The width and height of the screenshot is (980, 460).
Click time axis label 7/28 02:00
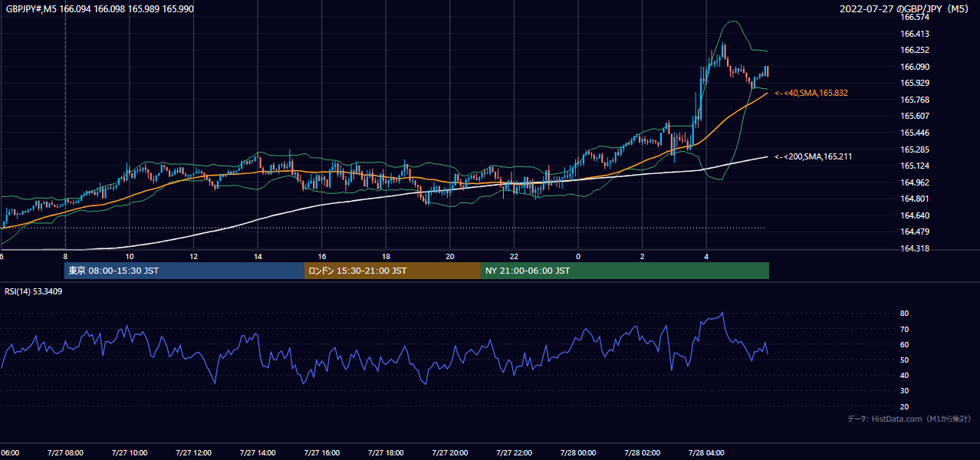(643, 453)
